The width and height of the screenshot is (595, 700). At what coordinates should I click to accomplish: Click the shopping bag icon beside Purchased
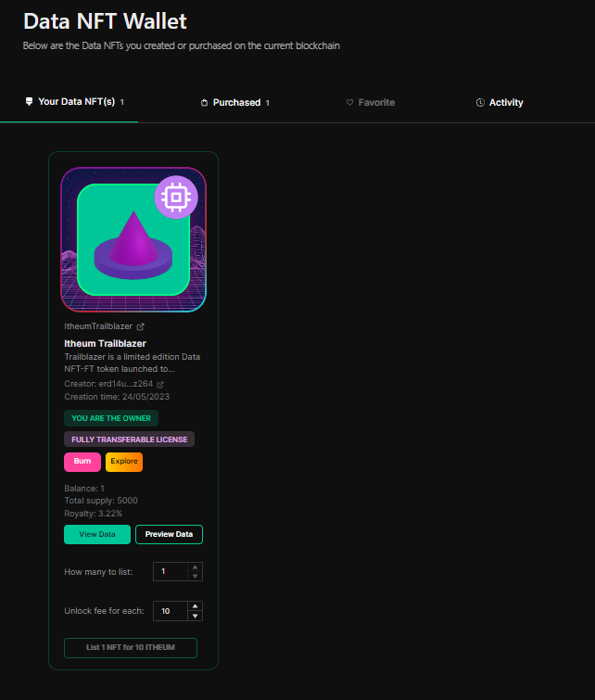coord(205,103)
